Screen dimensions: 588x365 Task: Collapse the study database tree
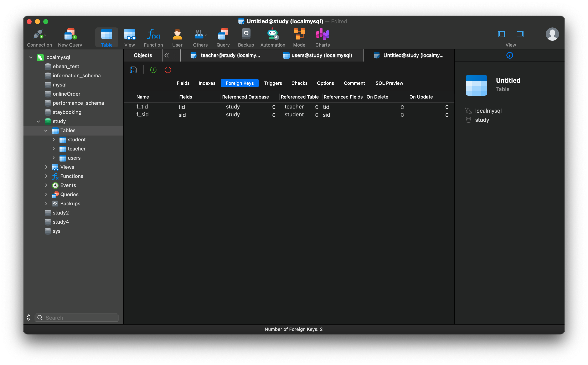click(x=38, y=121)
